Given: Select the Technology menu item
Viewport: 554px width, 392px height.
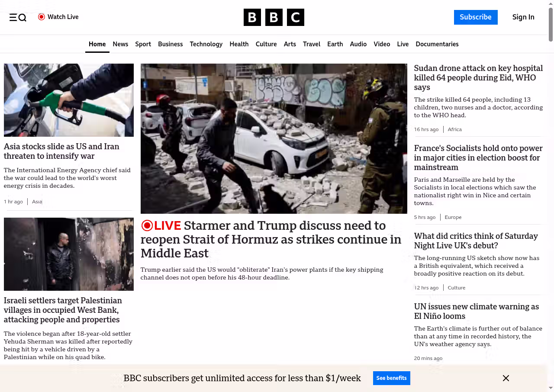Looking at the screenshot, I should point(206,44).
